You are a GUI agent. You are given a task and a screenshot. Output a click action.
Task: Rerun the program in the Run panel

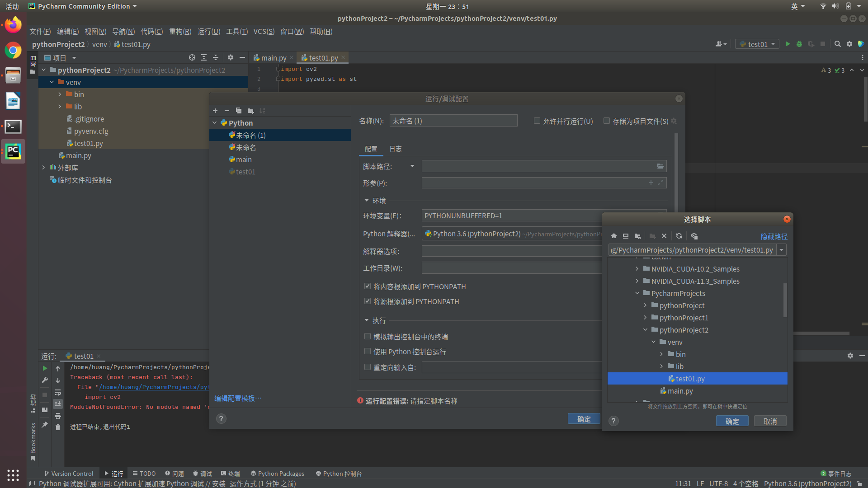44,368
